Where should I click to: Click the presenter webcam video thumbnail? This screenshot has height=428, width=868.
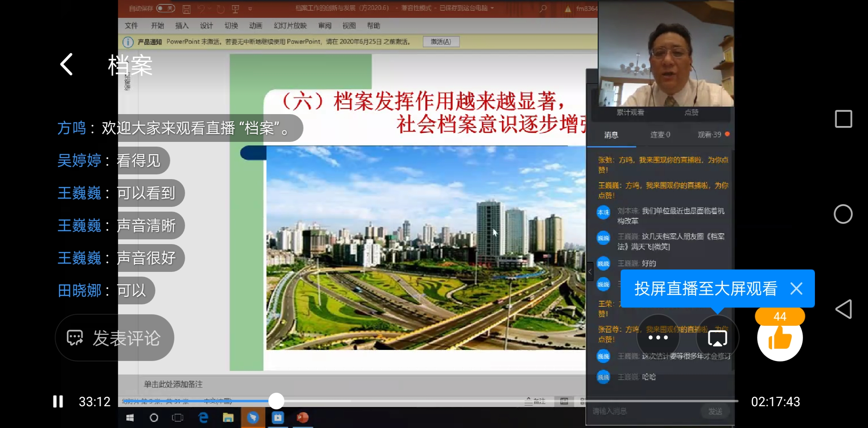point(666,53)
